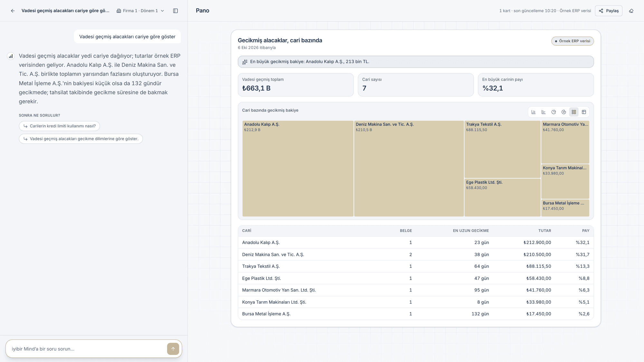
Task: Click the TUTAR column header
Action: pyautogui.click(x=545, y=231)
